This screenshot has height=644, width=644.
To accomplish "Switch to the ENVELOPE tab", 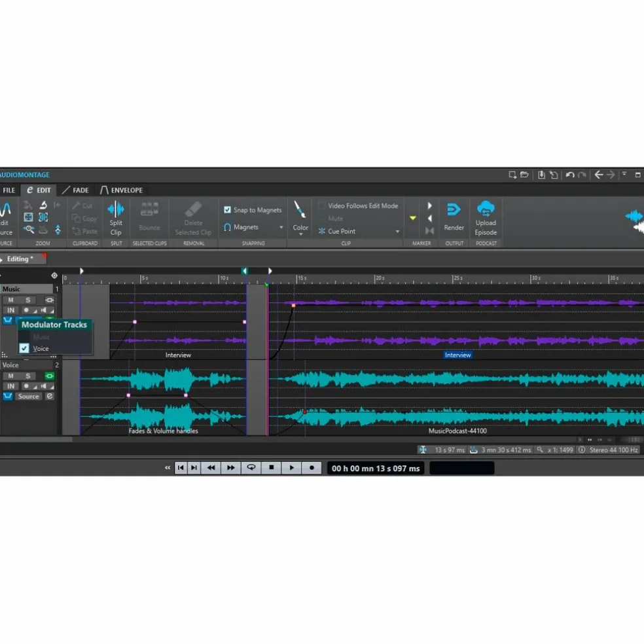I will [x=122, y=190].
